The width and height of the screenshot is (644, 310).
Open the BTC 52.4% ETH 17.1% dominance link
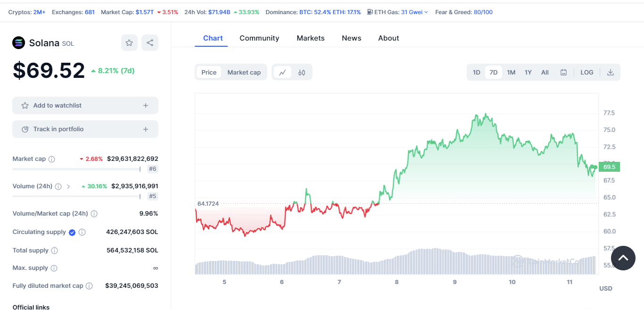point(330,12)
